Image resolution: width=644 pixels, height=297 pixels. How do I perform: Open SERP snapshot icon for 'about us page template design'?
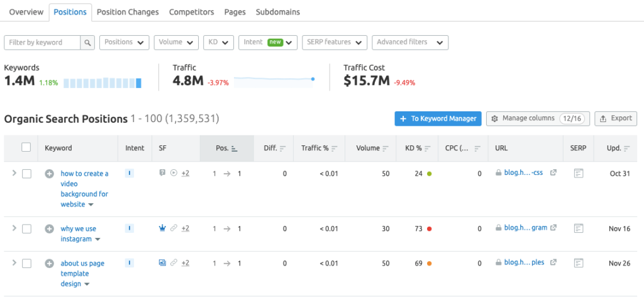pyautogui.click(x=579, y=263)
